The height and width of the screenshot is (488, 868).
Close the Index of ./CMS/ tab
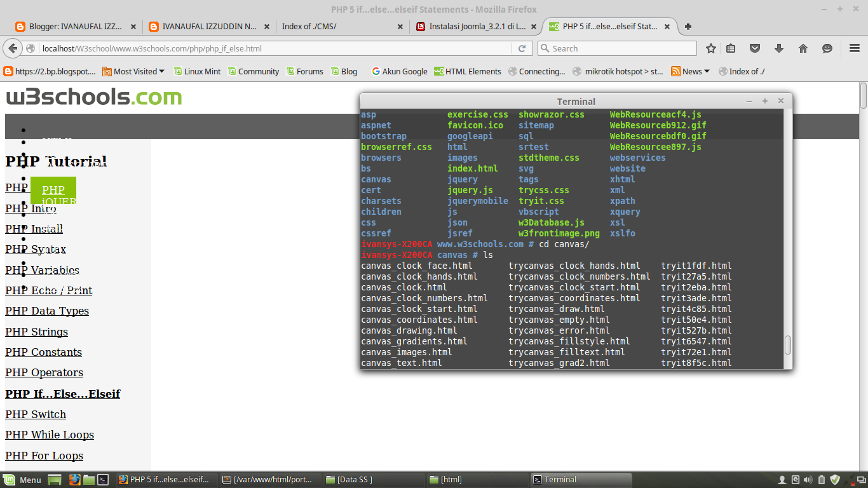tap(400, 27)
